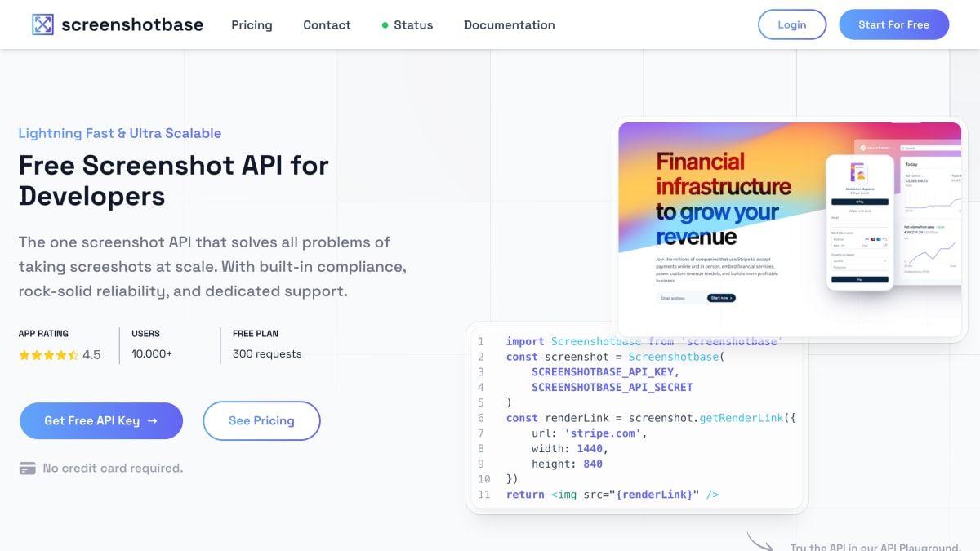
Task: Click the '300 requests' text
Action: (267, 354)
